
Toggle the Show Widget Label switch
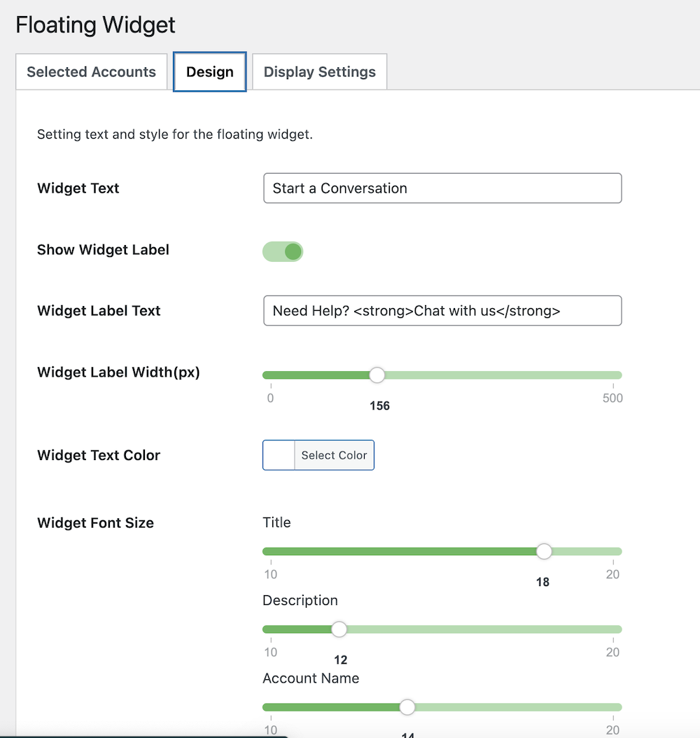[283, 251]
